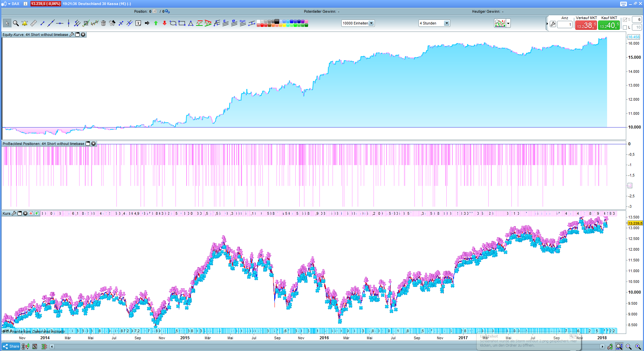Close the Equity-Kurve panel
Image resolution: width=644 pixels, height=351 pixels.
(x=83, y=35)
